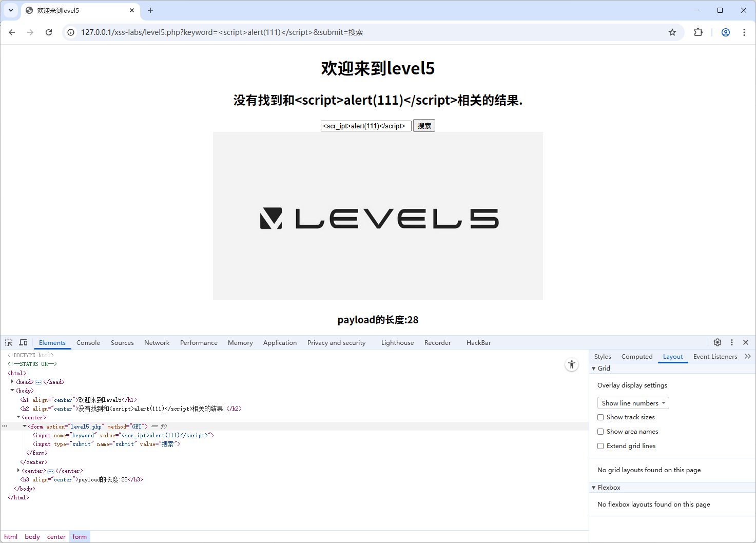The width and height of the screenshot is (756, 543).
Task: Open the Memory tab
Action: [x=240, y=343]
